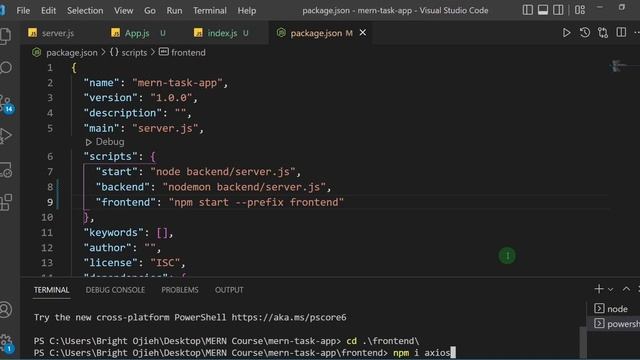This screenshot has width=640, height=360.
Task: Close the package.json tab
Action: point(362,33)
